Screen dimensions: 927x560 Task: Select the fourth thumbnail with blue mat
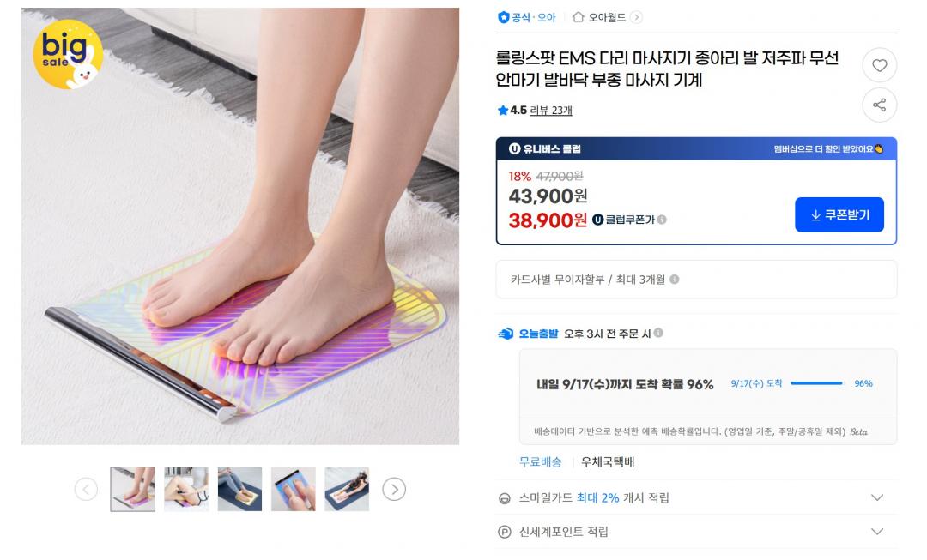coord(294,489)
